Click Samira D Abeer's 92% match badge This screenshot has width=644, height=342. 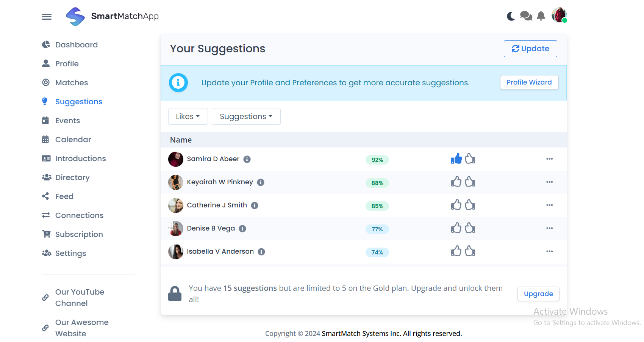377,160
